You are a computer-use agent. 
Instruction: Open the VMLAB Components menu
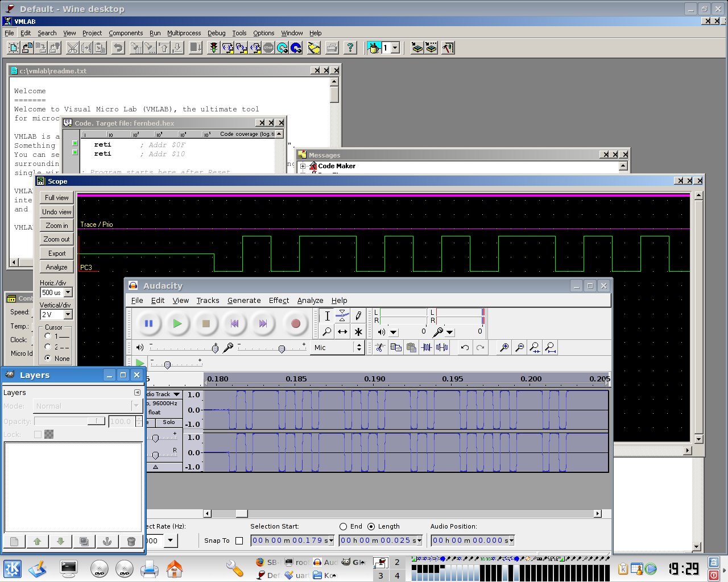126,33
